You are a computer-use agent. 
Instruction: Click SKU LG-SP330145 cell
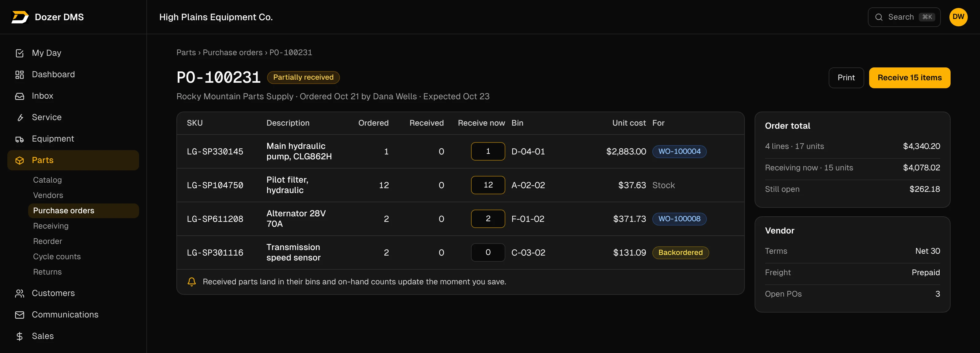point(215,152)
